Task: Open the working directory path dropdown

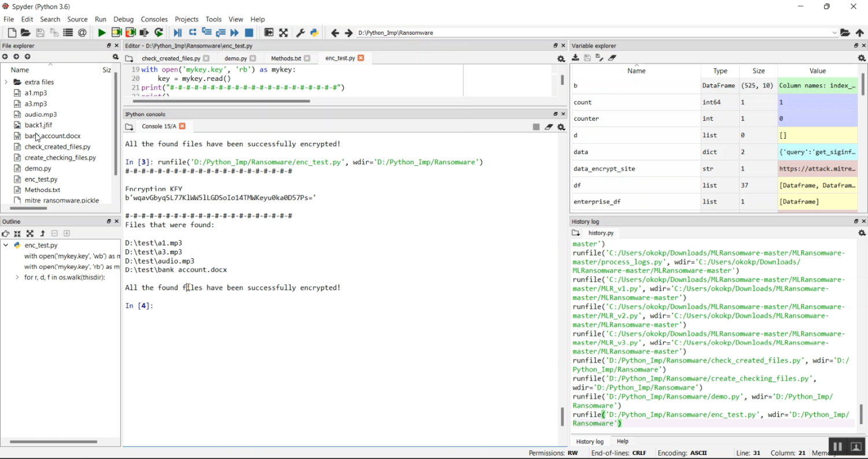Action: coord(834,33)
